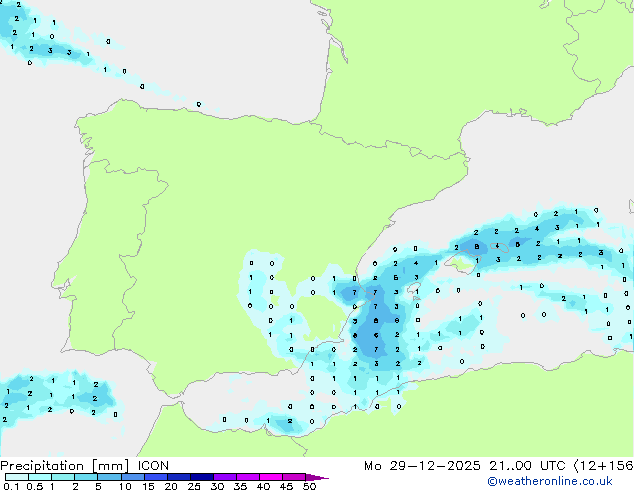Click the "21..00 UTC" time text

point(527,466)
